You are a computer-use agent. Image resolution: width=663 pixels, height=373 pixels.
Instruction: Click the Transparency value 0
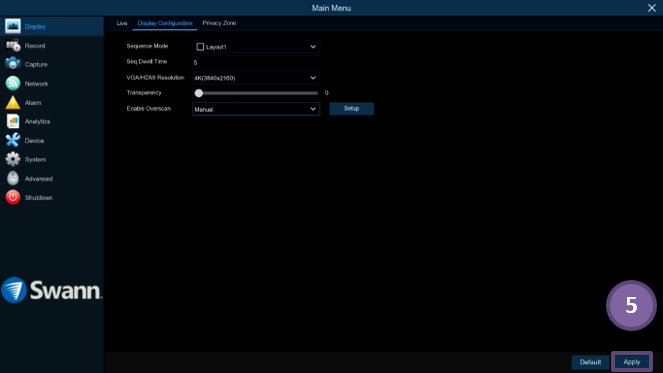coord(326,93)
